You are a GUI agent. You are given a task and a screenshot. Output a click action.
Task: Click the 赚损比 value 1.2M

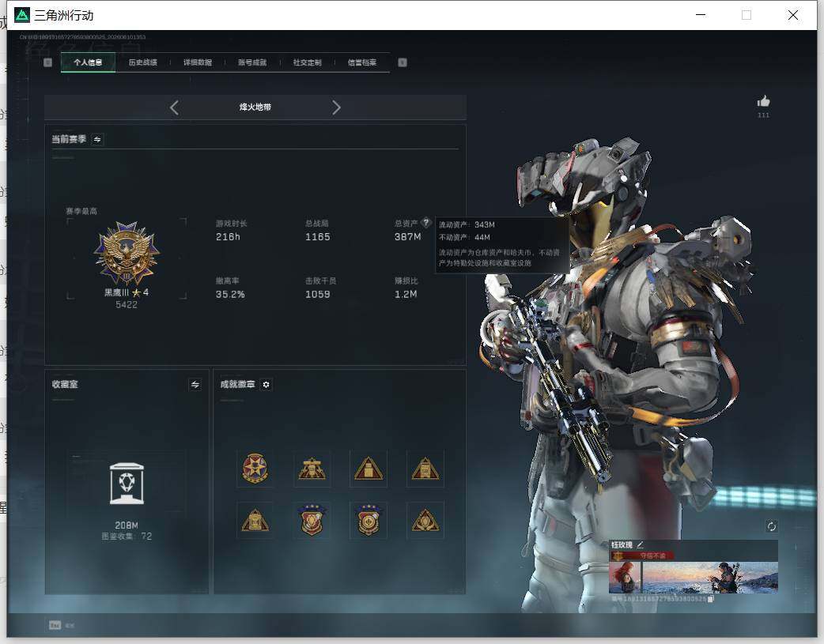click(x=406, y=294)
